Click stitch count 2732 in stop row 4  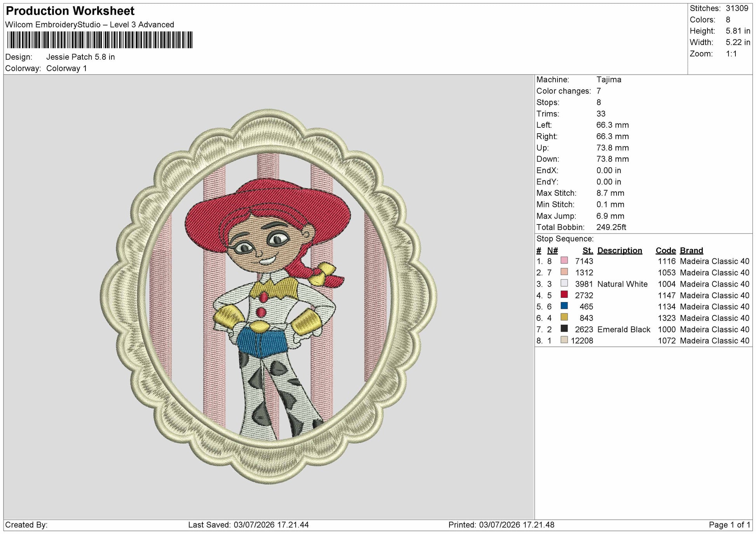(584, 295)
